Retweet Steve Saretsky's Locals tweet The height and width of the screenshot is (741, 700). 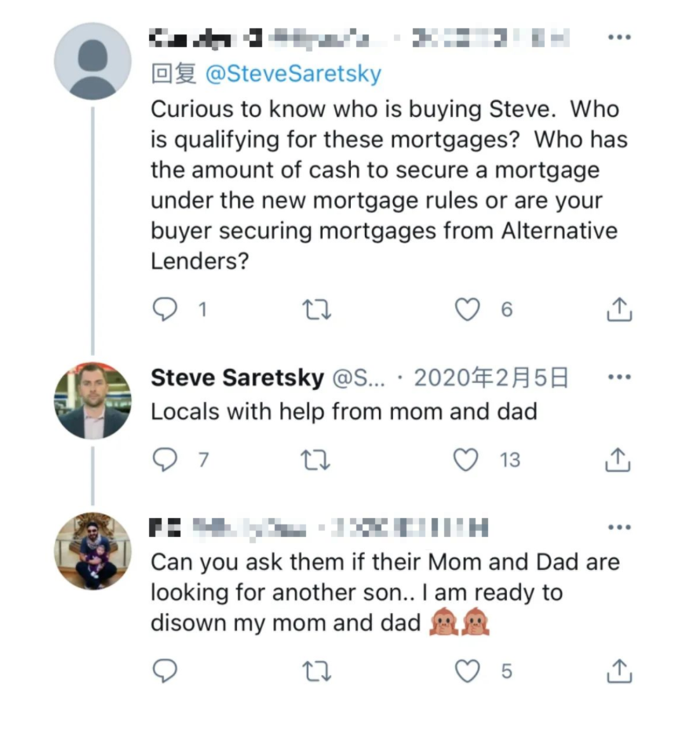[x=315, y=460]
